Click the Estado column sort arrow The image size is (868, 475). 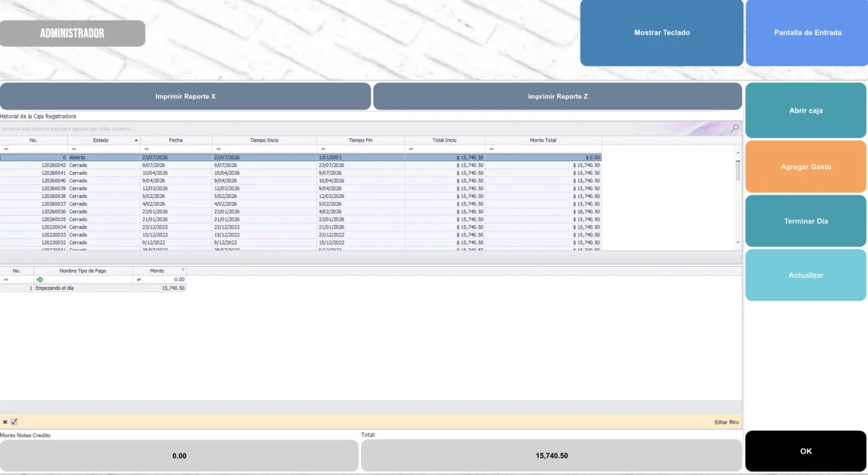point(135,140)
